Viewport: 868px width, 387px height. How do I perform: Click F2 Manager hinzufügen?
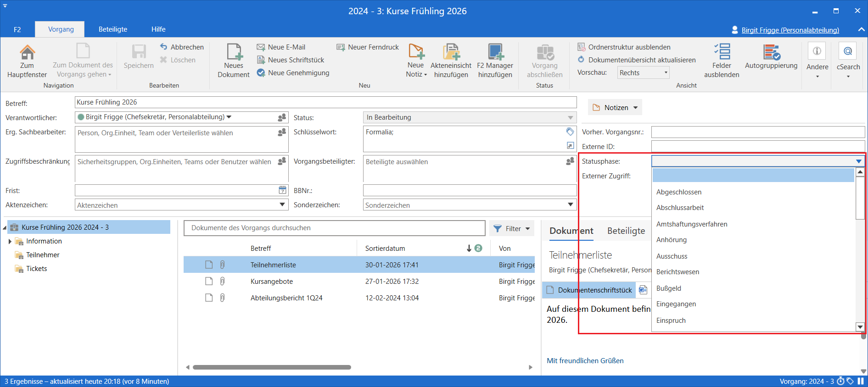[x=495, y=61]
